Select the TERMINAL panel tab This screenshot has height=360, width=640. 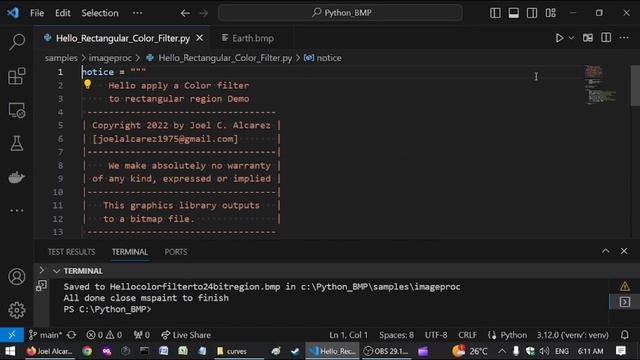click(130, 252)
